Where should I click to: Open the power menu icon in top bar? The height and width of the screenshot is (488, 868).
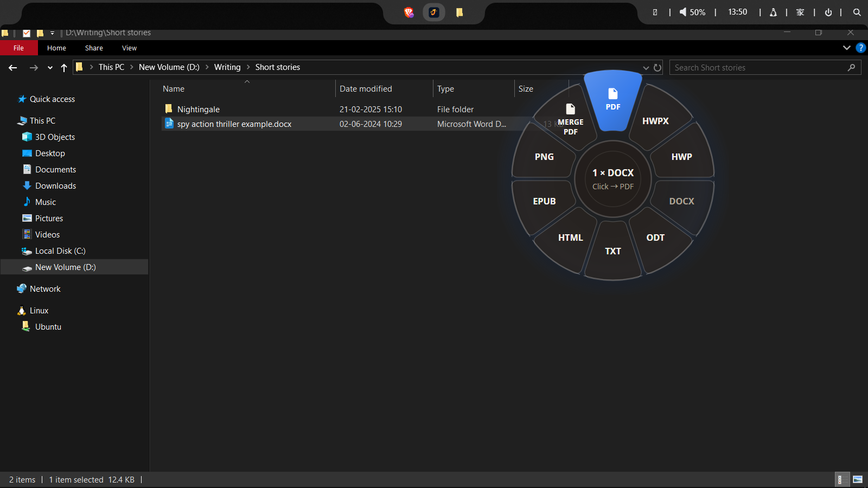tap(828, 12)
